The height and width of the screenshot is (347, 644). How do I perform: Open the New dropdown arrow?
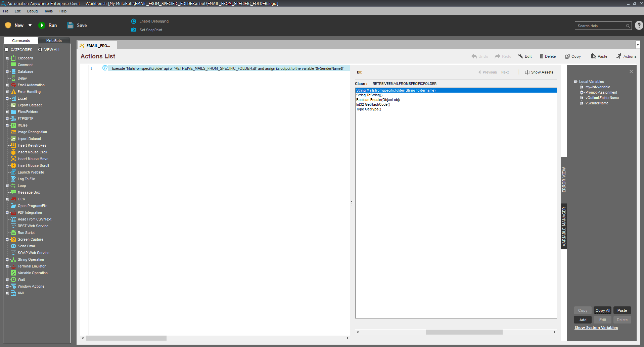(30, 26)
